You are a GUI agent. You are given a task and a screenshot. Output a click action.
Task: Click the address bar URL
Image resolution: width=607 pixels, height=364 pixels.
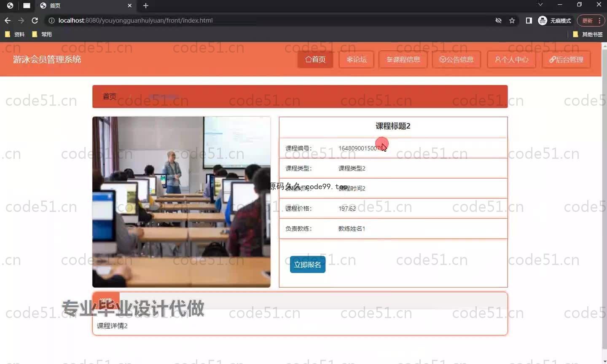tap(135, 20)
